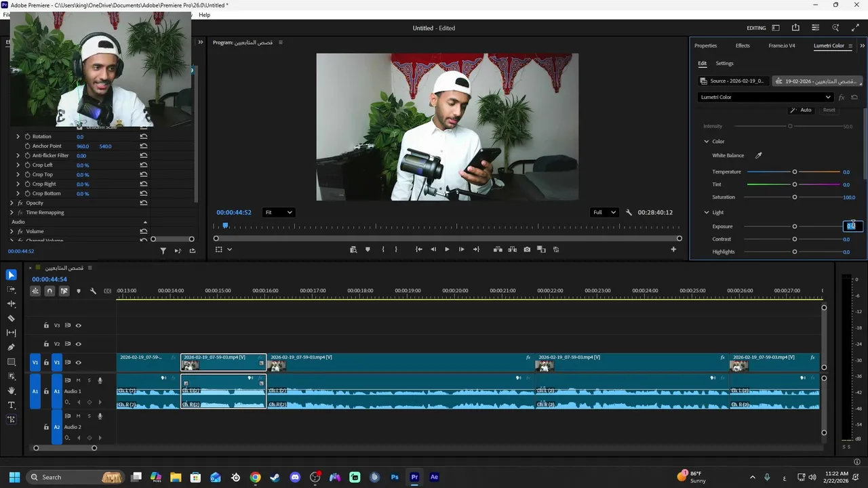The image size is (868, 488).
Task: Switch to the Effects tab
Action: [743, 45]
